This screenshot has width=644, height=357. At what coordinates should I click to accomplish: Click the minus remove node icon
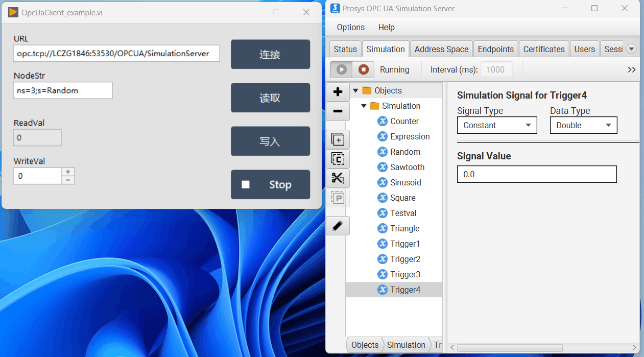[338, 111]
